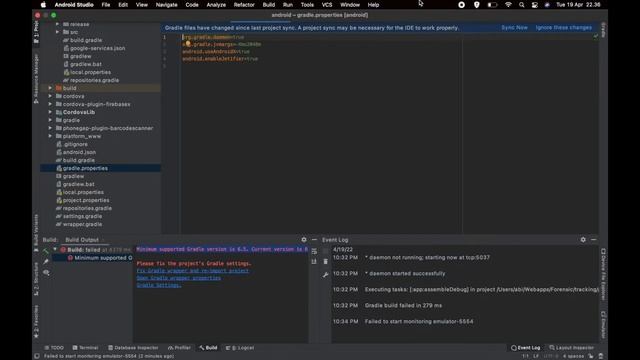Expand phonegap-plugin-barcodescanner folder
The height and width of the screenshot is (360, 640).
tap(50, 128)
